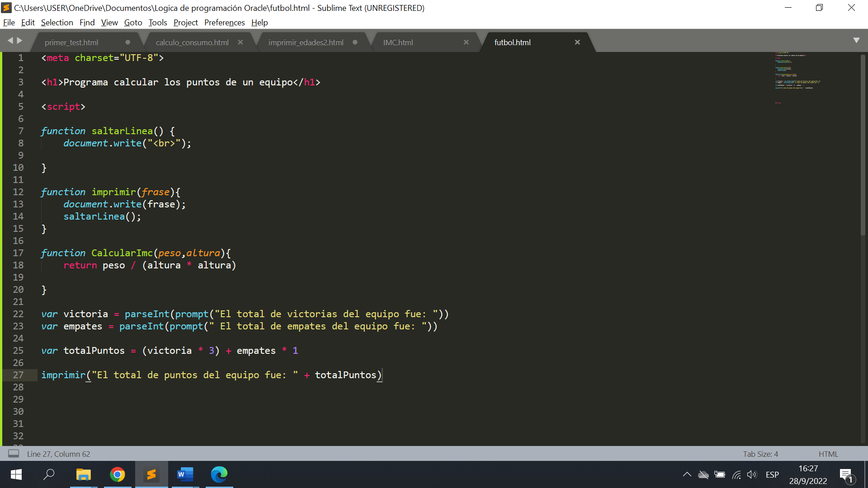Click the Find menu item
The width and height of the screenshot is (868, 488).
(86, 22)
